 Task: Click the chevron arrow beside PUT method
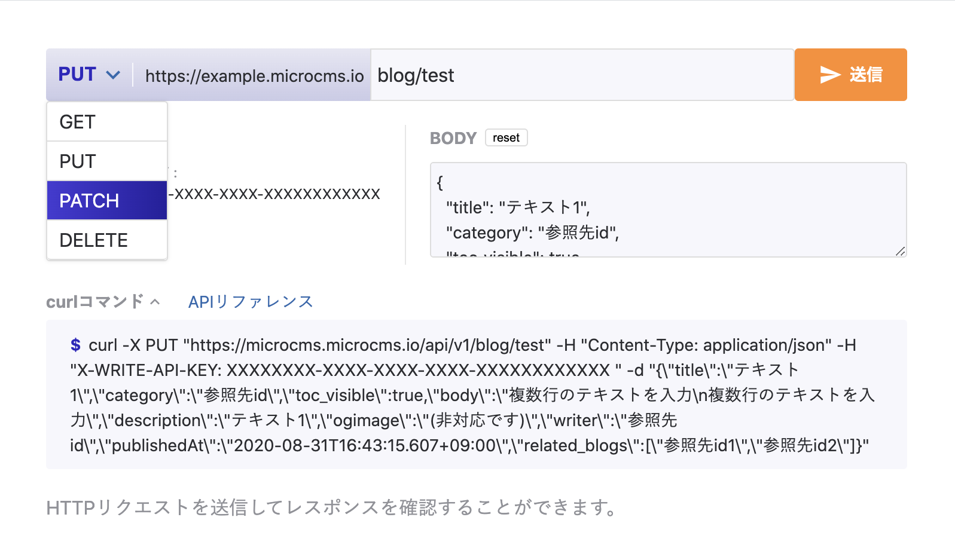point(113,75)
